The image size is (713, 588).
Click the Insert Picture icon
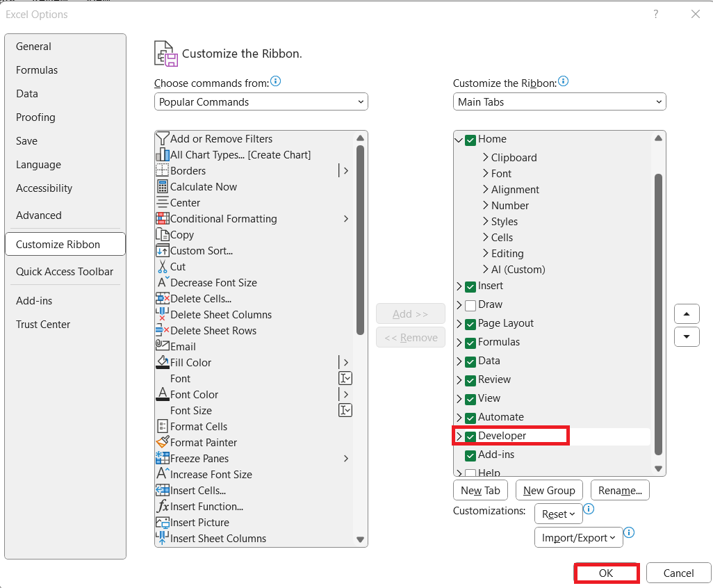click(x=163, y=522)
